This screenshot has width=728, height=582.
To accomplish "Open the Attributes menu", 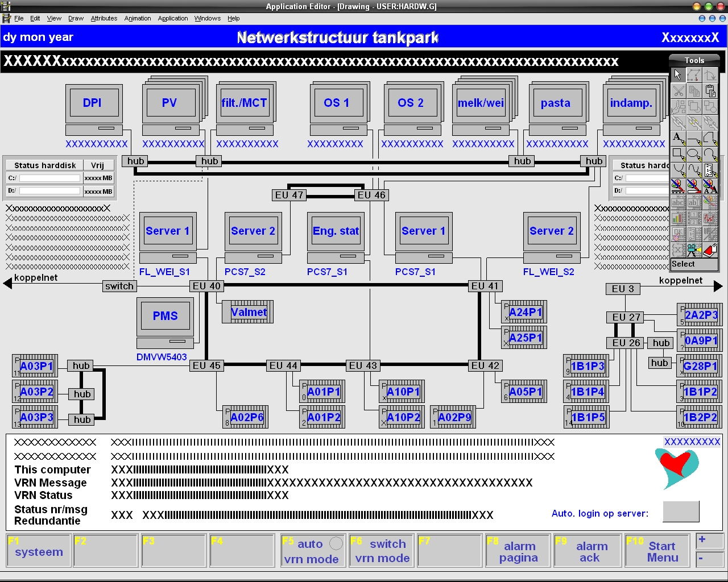I will click(104, 18).
